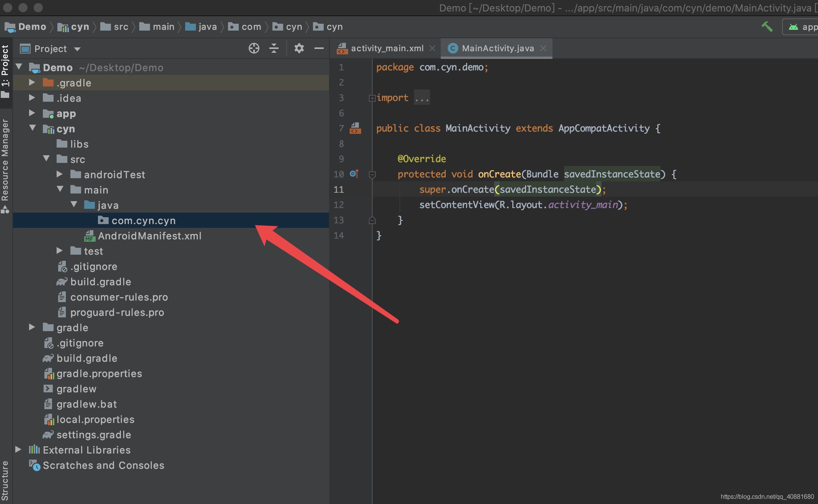Expand the androidTest folder

pyautogui.click(x=60, y=174)
